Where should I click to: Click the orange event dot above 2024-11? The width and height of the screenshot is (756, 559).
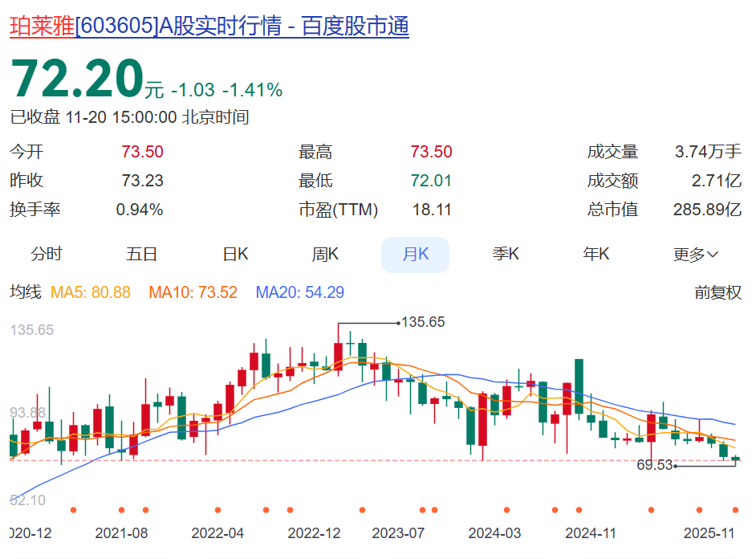pyautogui.click(x=579, y=510)
